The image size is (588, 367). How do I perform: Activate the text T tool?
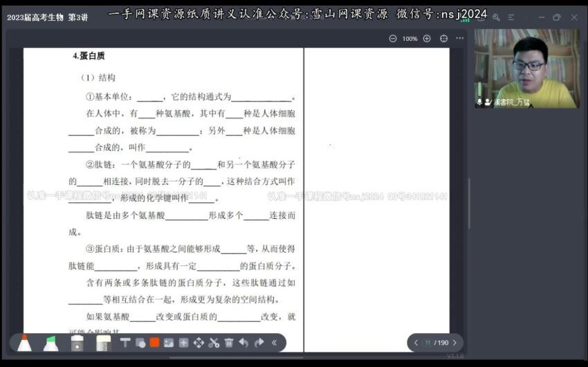pos(125,343)
